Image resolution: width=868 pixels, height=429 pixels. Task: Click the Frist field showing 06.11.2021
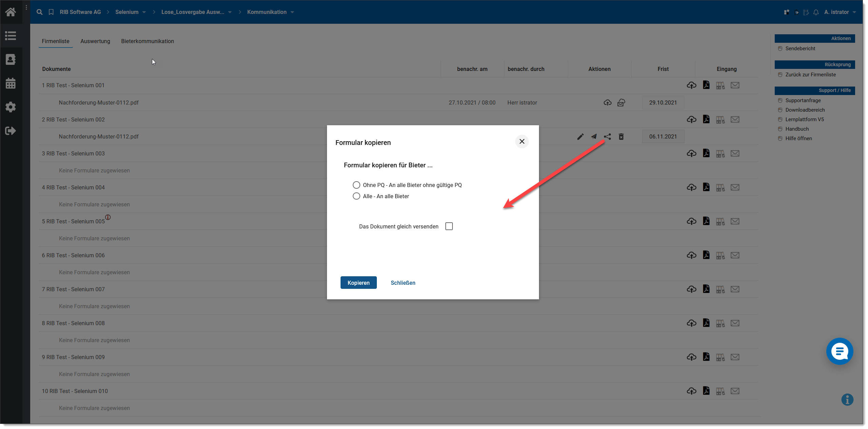[x=663, y=136]
